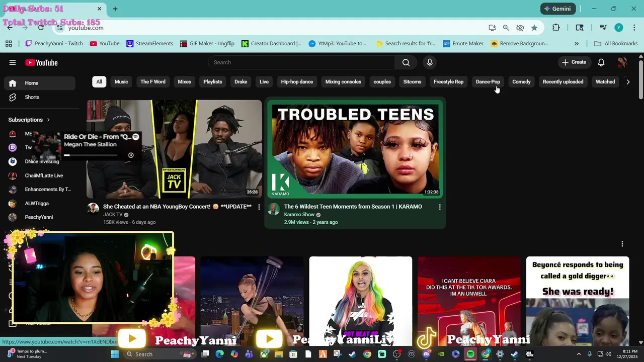
Task: Open the StreamElements bookmark
Action: pyautogui.click(x=149, y=44)
